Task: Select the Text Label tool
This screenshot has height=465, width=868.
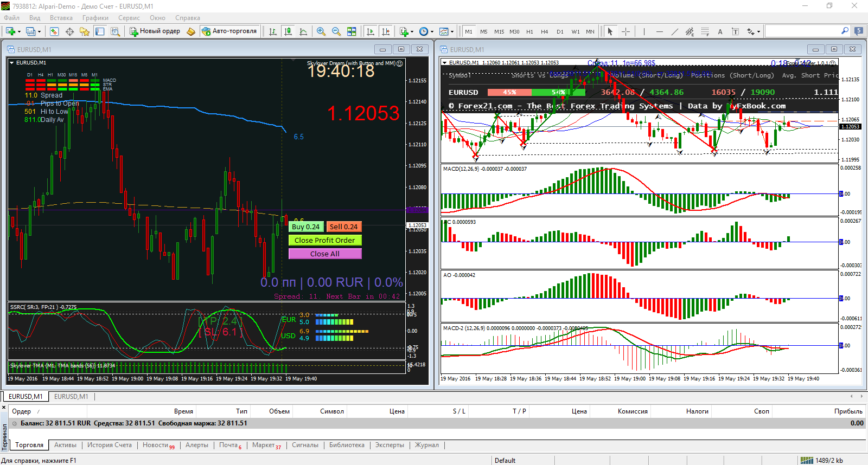Action: point(735,31)
